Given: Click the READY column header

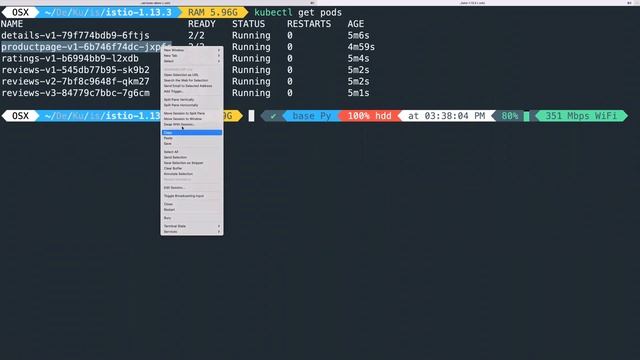Looking at the screenshot, I should pyautogui.click(x=202, y=24).
